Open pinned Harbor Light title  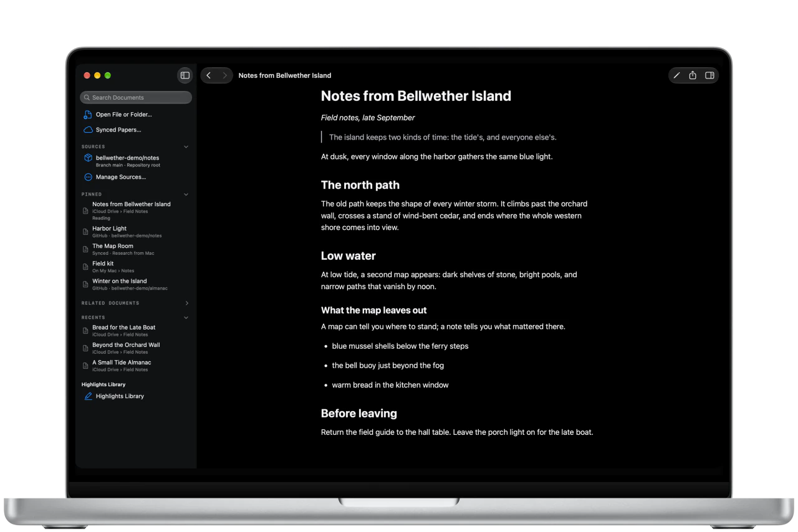coord(109,229)
